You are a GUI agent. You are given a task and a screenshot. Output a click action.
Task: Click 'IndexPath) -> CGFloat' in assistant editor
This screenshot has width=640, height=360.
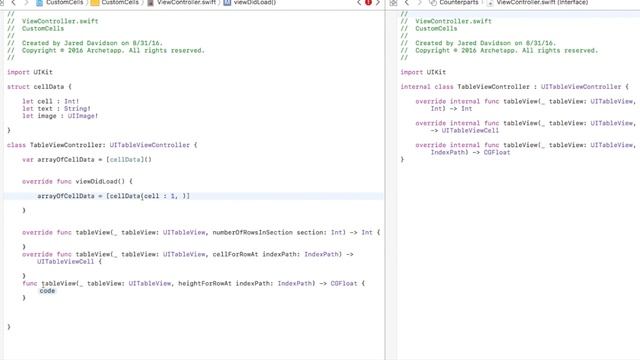470,152
